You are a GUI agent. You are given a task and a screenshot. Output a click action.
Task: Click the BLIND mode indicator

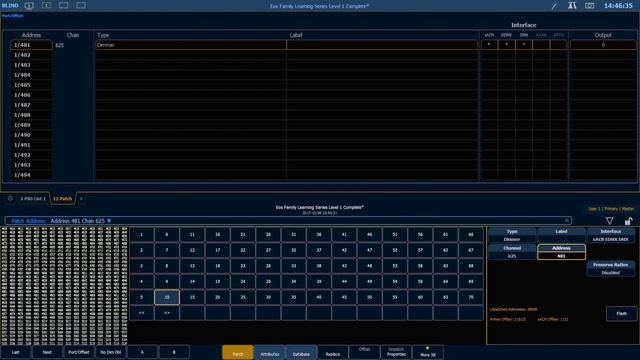10,6
